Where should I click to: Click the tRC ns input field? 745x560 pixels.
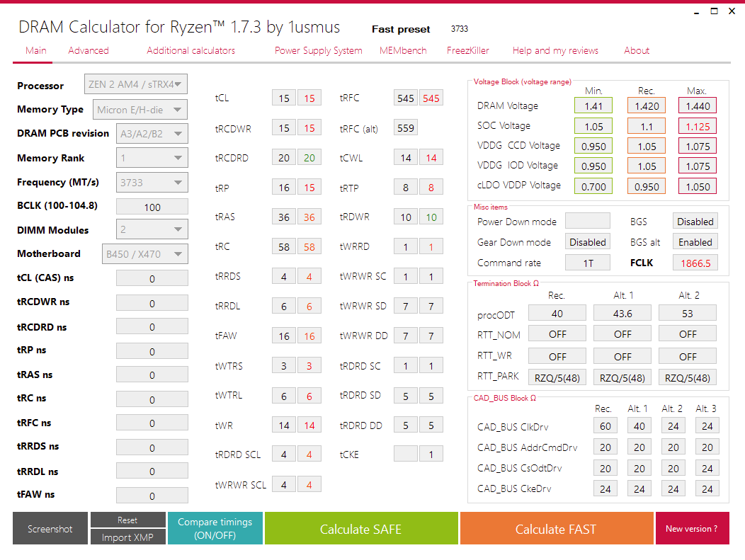point(152,399)
